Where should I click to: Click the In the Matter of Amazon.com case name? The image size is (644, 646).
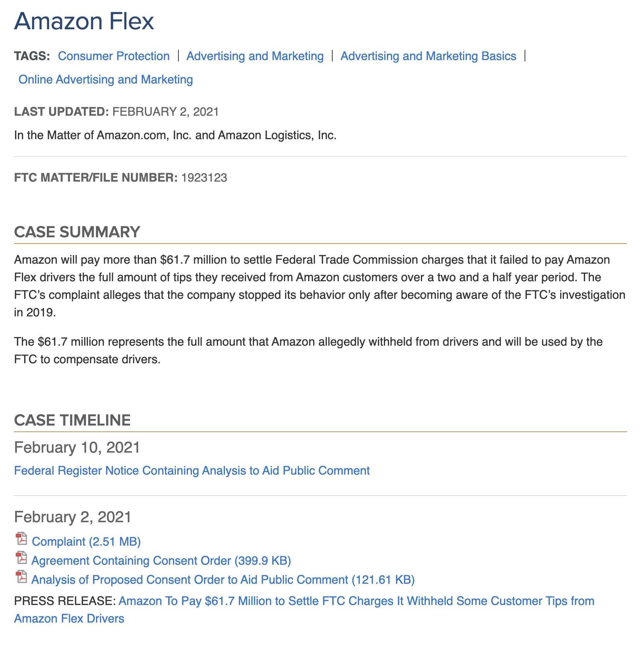(175, 135)
